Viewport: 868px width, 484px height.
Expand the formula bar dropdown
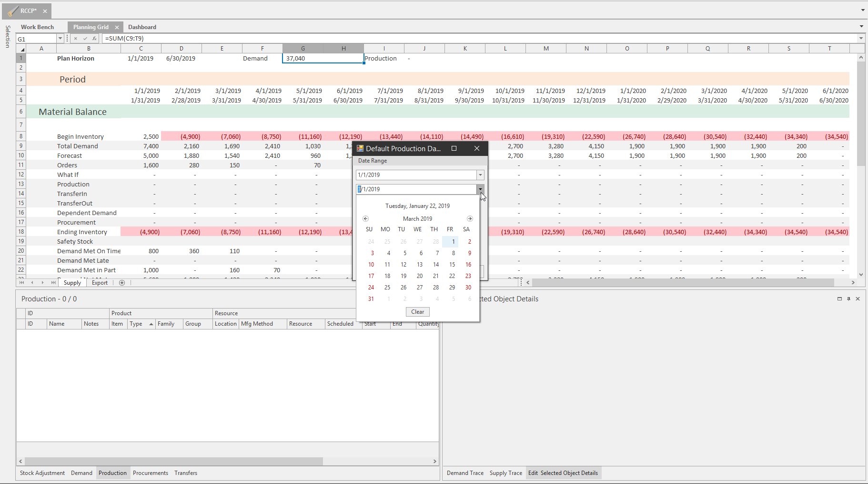click(x=861, y=39)
